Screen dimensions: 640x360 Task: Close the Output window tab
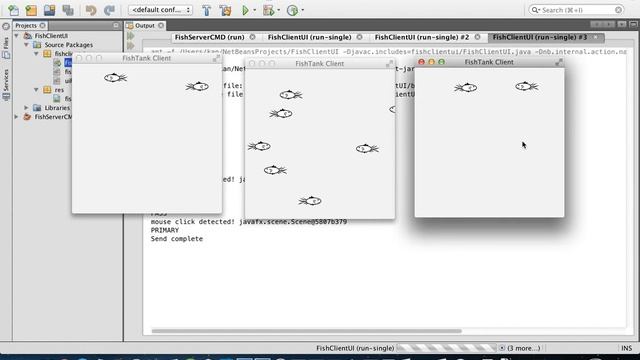(x=161, y=25)
